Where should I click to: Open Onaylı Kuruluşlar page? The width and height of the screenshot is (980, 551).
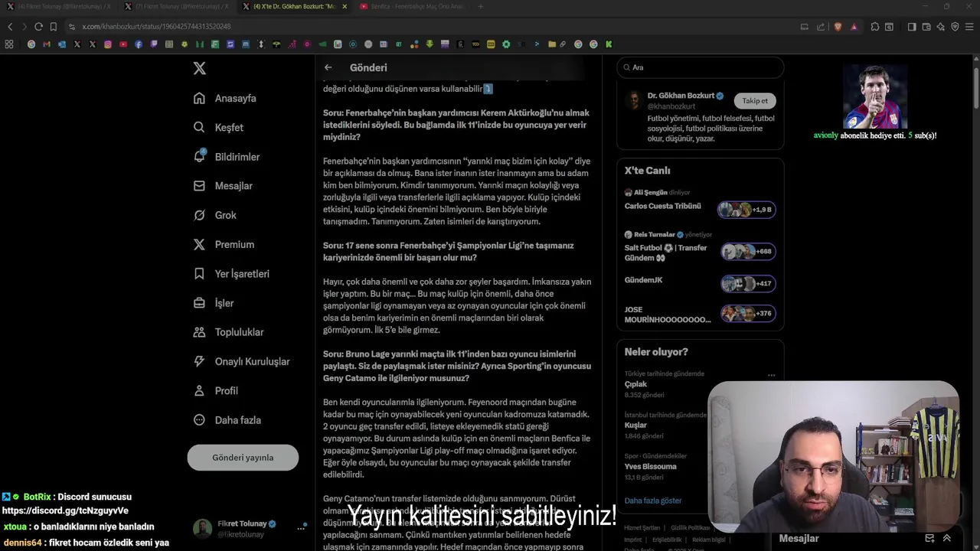click(x=241, y=361)
